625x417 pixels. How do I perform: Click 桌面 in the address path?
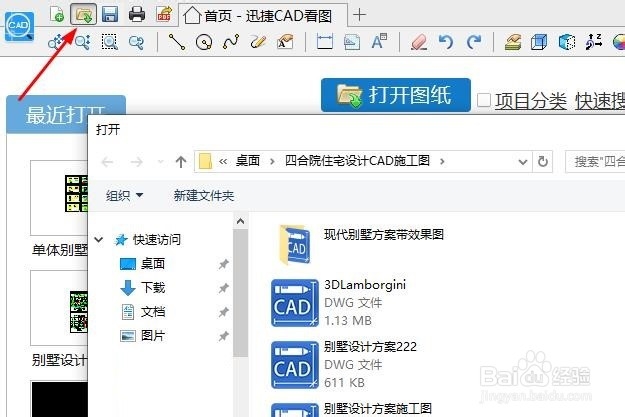point(248,161)
